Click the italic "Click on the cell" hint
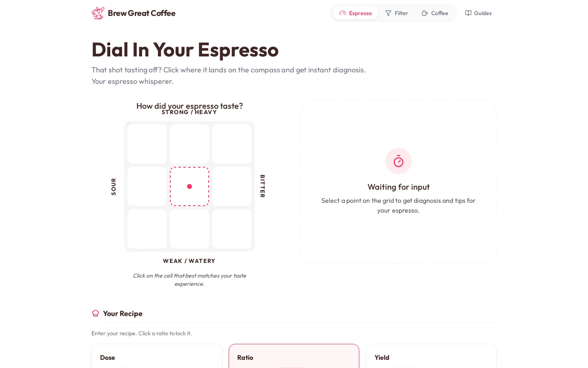 click(x=189, y=280)
